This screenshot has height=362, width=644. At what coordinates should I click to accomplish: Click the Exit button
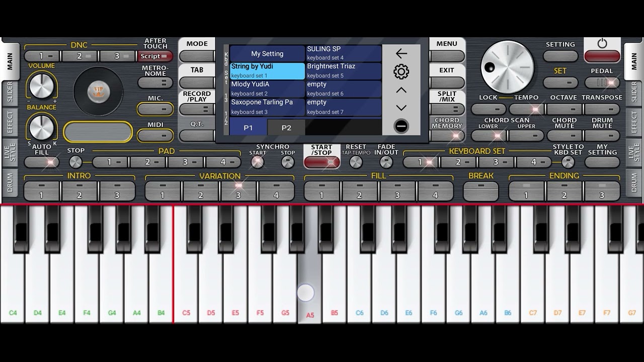(x=447, y=82)
